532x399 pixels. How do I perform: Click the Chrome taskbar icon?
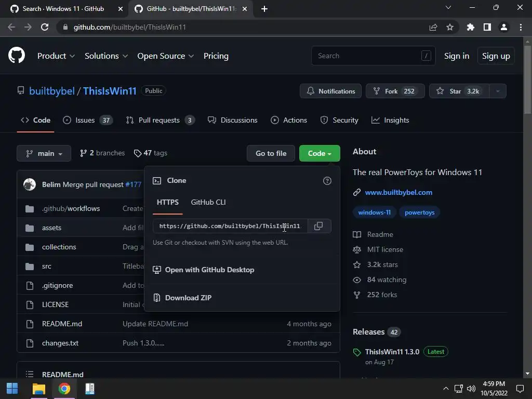[64, 389]
